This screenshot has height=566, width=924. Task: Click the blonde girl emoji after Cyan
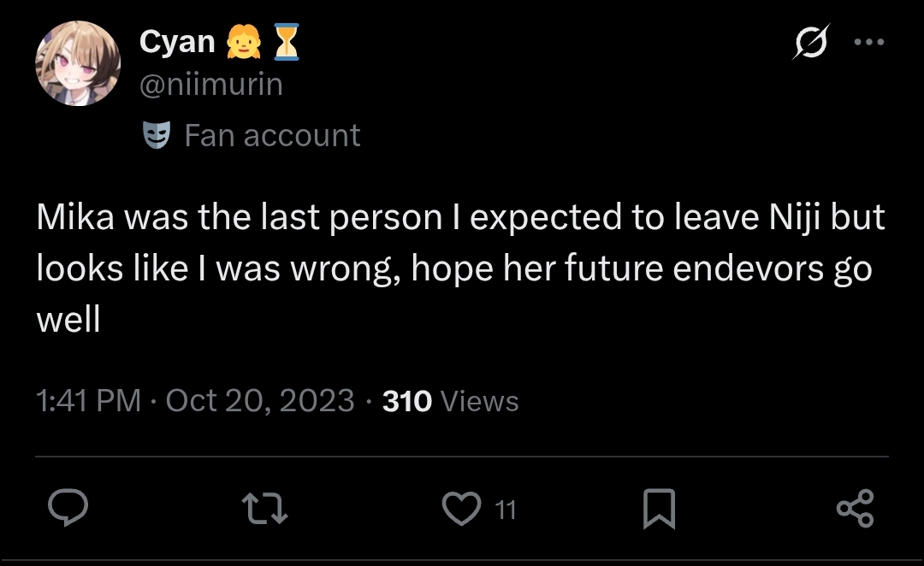[244, 42]
